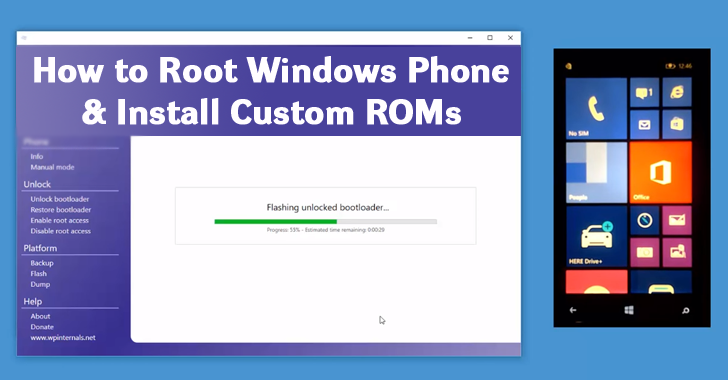Tap the Phone tile on phone screen
The height and width of the screenshot is (380, 728).
coord(596,109)
